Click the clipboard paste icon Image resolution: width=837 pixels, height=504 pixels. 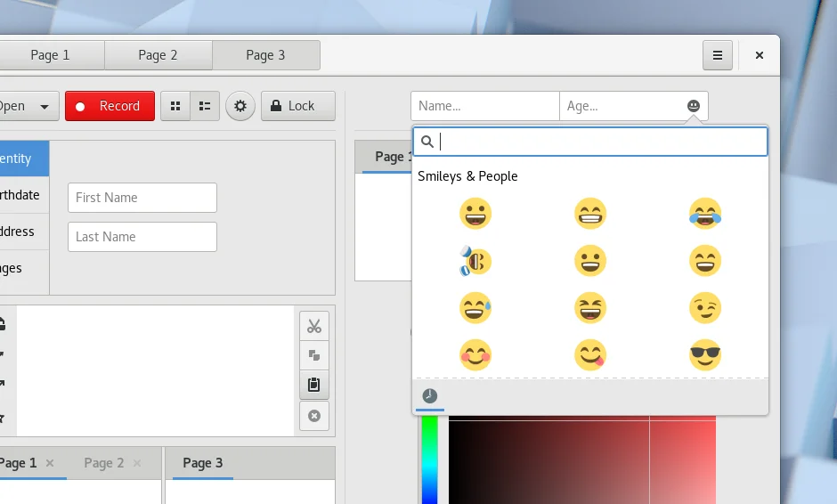click(313, 385)
